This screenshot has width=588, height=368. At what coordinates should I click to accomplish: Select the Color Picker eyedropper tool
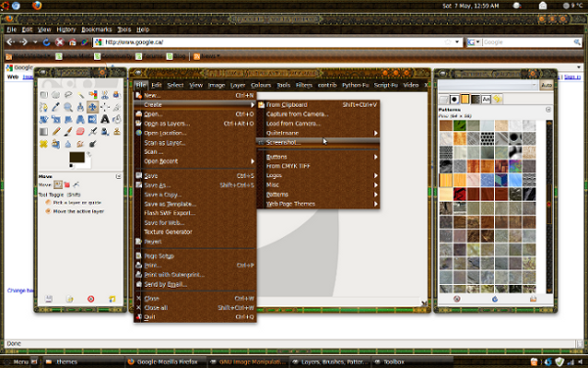point(56,107)
